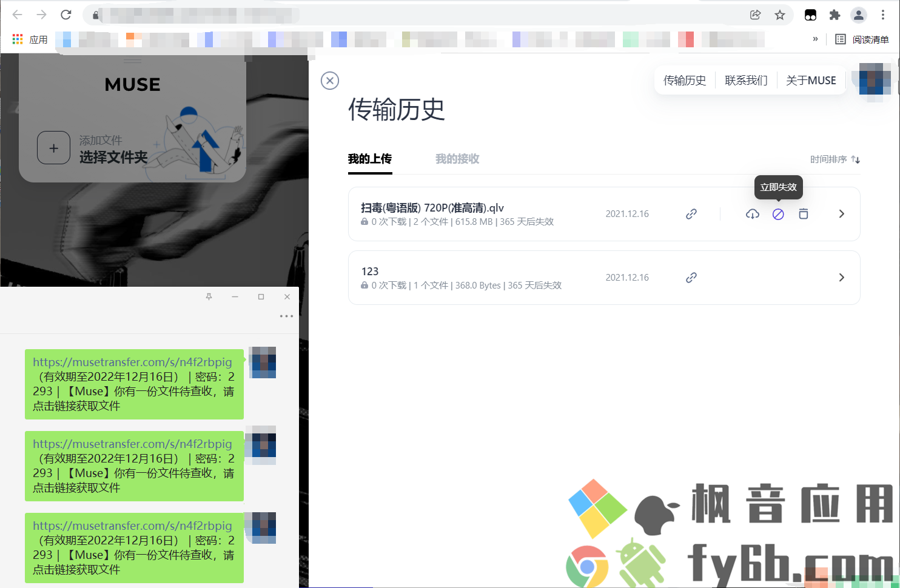The width and height of the screenshot is (900, 588).
Task: Download the 扫毒(粤语版) 720P transfer
Action: (753, 214)
